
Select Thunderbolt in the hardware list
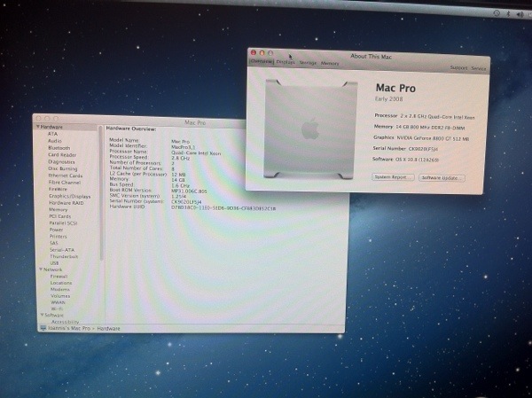point(64,256)
